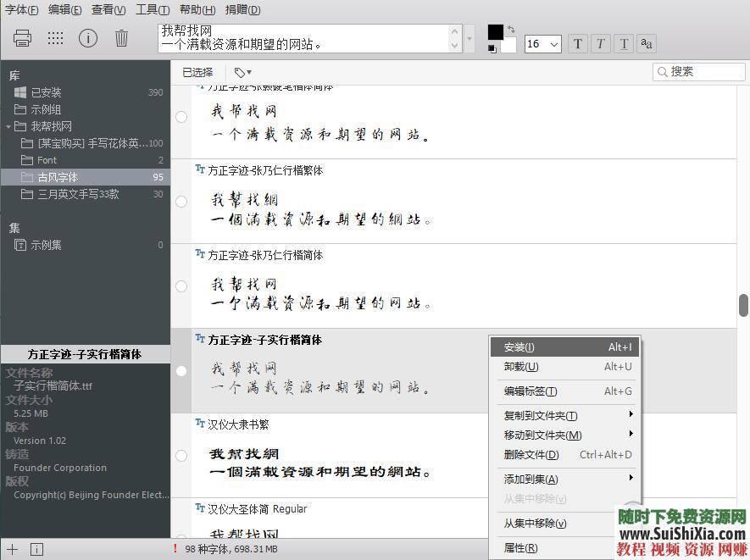Click the 已选择 filter button
The width and height of the screenshot is (750, 560).
pyautogui.click(x=197, y=72)
